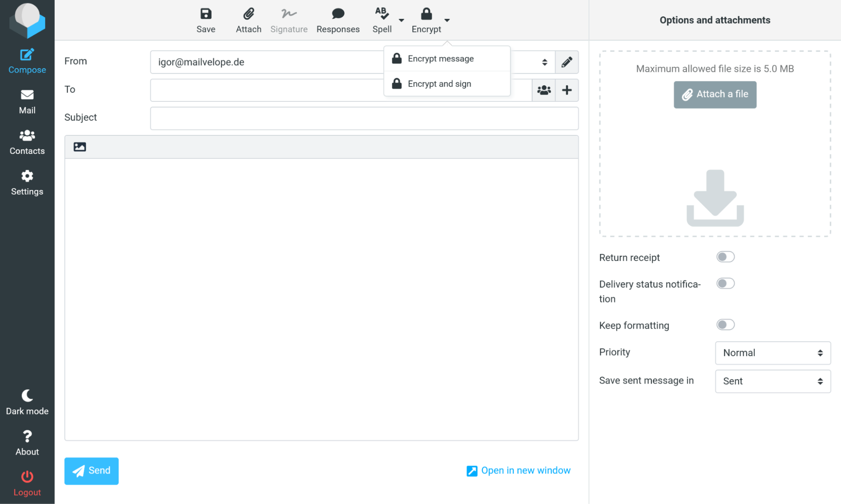This screenshot has width=841, height=504.
Task: Click the Subject input field
Action: point(364,118)
